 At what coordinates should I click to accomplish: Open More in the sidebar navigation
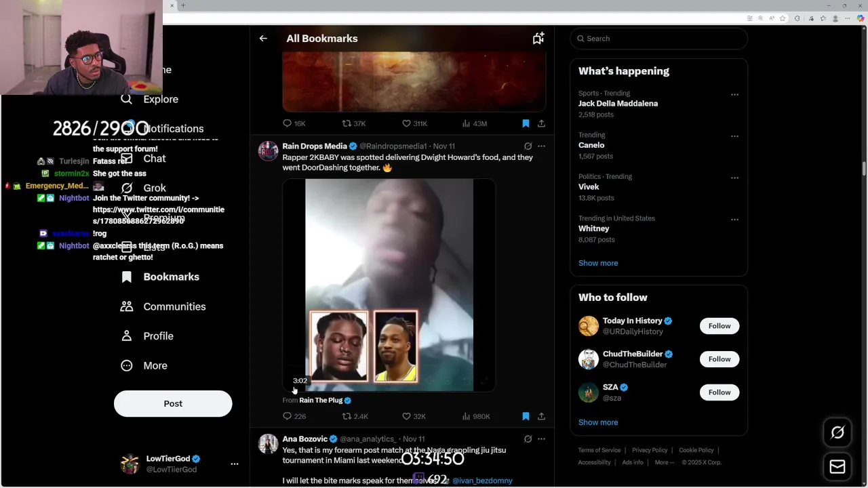(x=144, y=365)
